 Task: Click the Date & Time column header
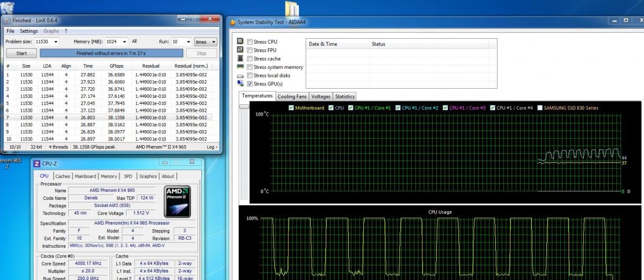pyautogui.click(x=337, y=44)
